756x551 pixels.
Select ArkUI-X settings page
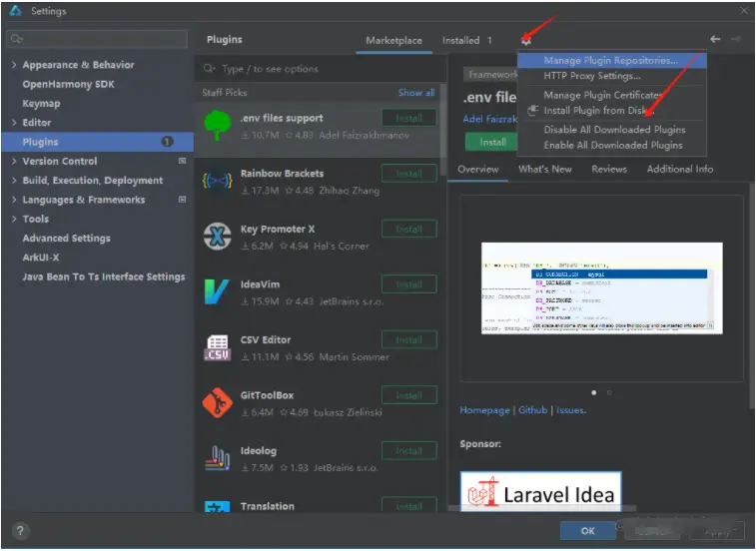pyautogui.click(x=41, y=258)
